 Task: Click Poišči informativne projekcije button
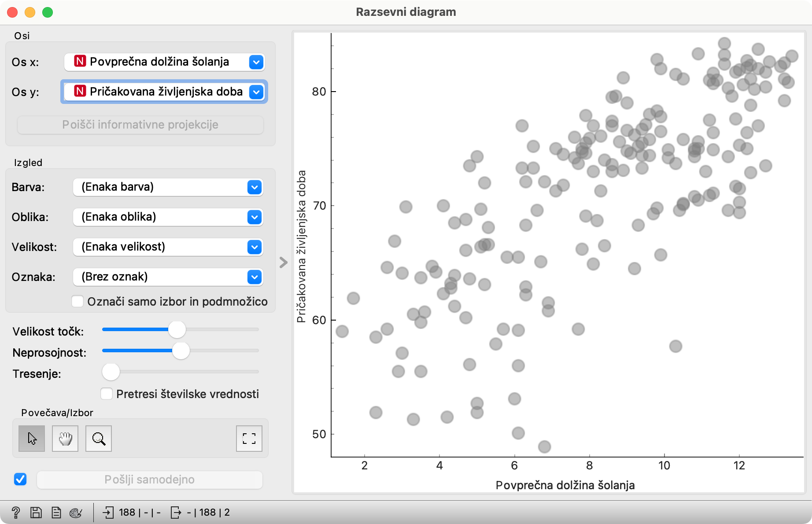click(x=140, y=125)
